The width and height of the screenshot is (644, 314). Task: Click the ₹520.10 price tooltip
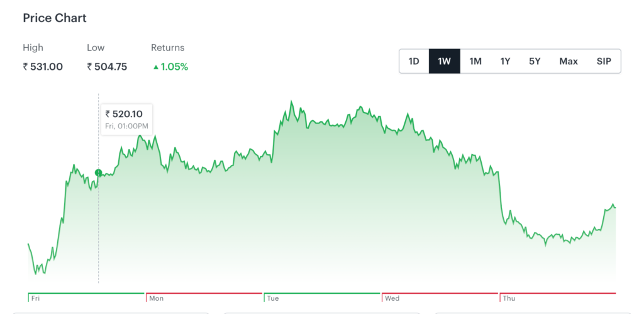click(x=127, y=114)
